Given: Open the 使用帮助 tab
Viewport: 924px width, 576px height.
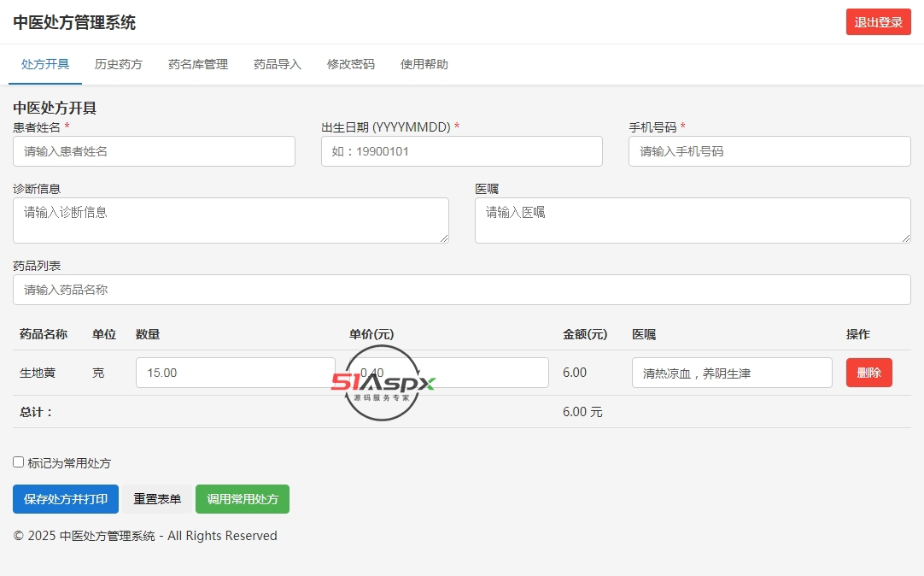Looking at the screenshot, I should point(424,64).
